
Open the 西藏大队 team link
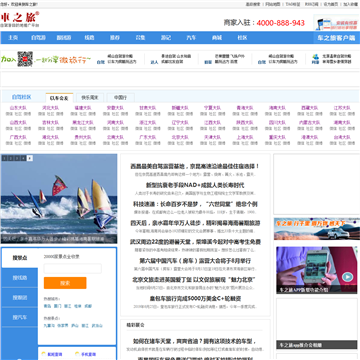[310, 108]
